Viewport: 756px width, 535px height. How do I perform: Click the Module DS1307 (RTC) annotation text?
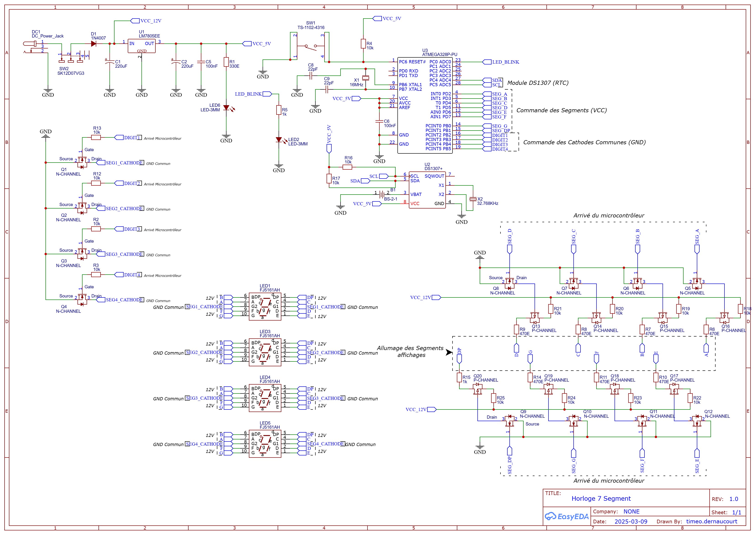(538, 83)
